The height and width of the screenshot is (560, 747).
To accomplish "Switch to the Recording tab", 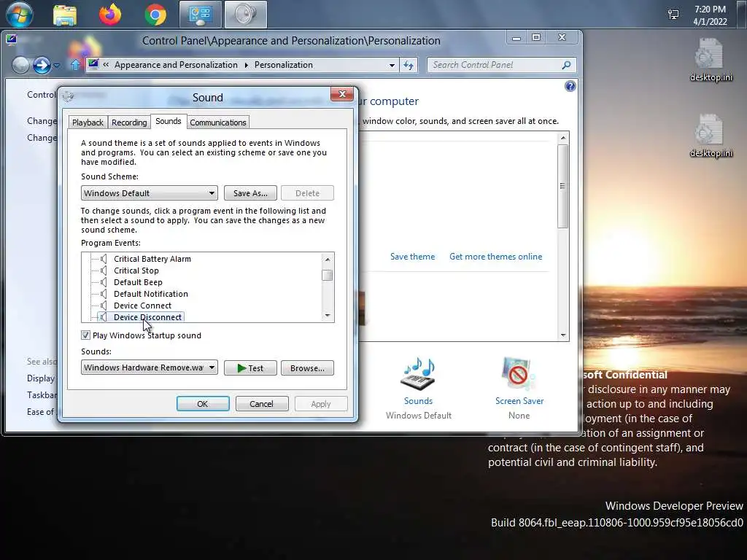I will tap(129, 122).
